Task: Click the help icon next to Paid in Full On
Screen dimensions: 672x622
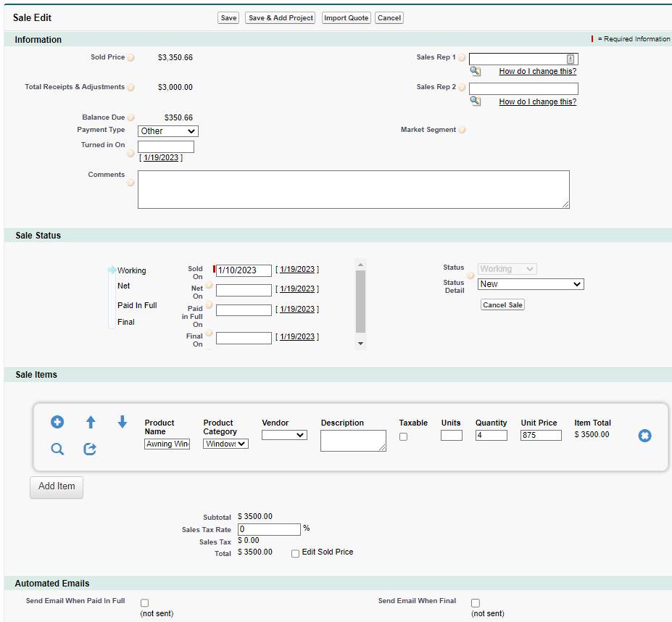Action: (x=209, y=304)
